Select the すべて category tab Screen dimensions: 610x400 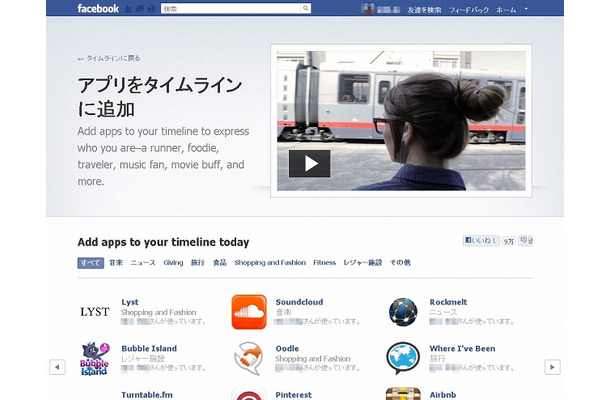click(x=91, y=263)
